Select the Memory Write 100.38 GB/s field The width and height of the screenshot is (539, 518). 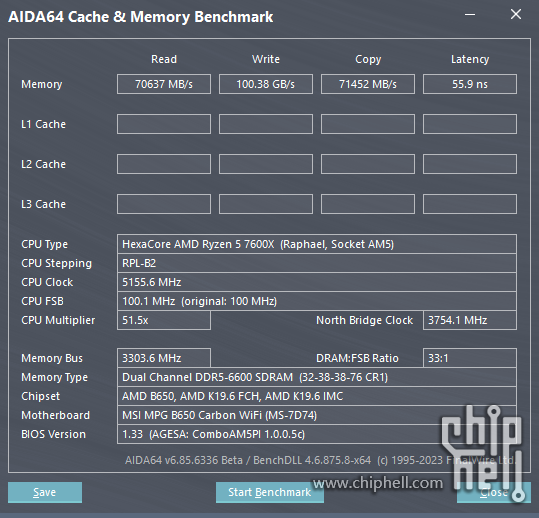point(266,84)
